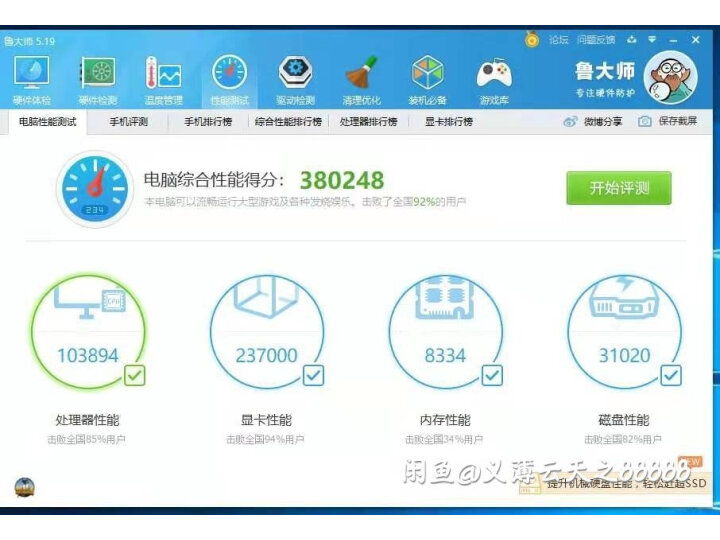Switch to the 手机排行榜 tab
Screen dimensions: 720x540
208,122
